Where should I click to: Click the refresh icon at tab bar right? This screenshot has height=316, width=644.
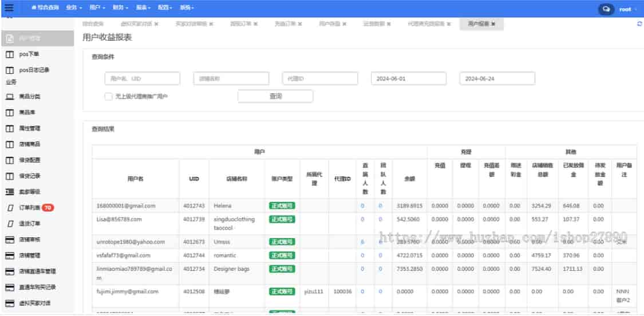click(x=639, y=24)
